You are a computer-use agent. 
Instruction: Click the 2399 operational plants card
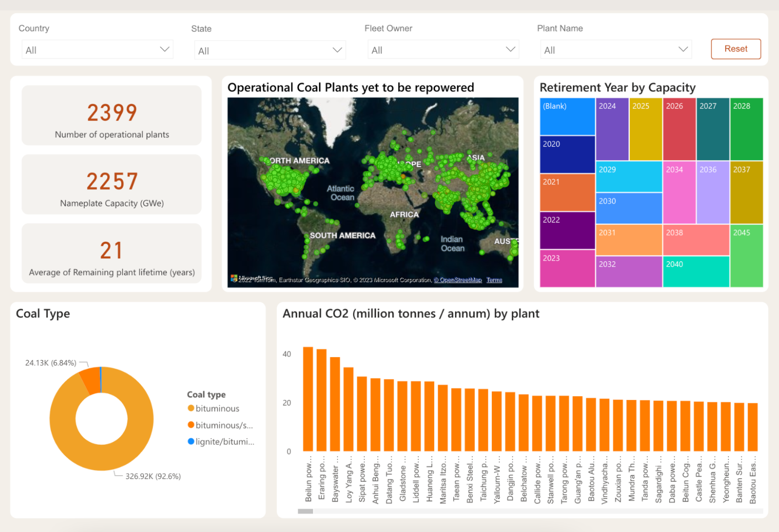tap(112, 115)
